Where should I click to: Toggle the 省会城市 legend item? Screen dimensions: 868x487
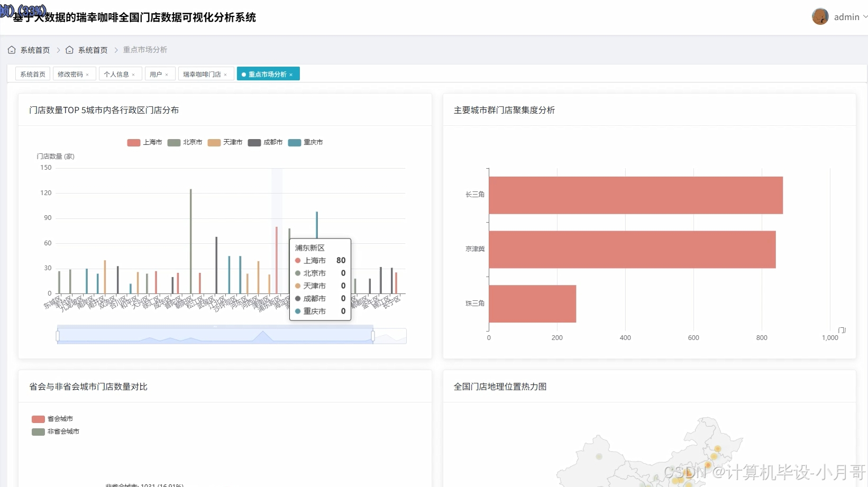pos(52,419)
